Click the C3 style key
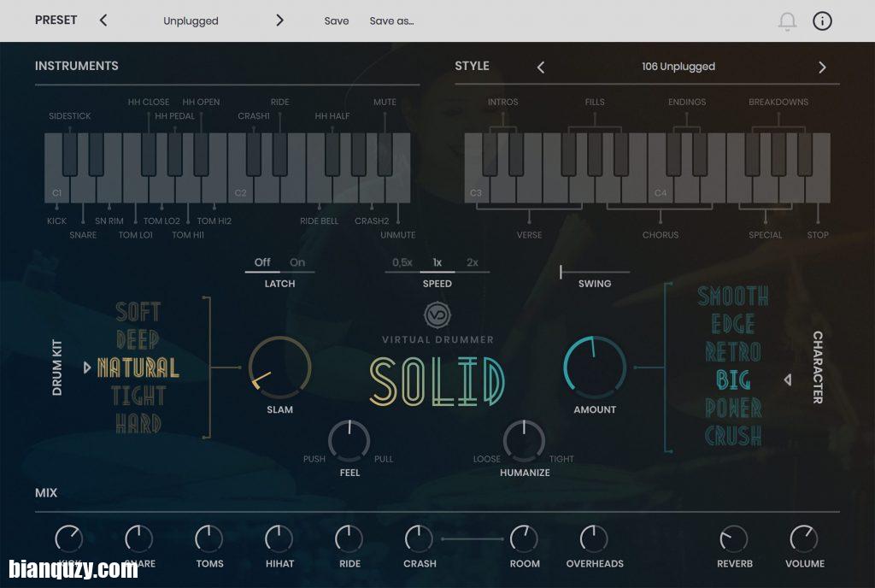875x588 pixels. click(476, 190)
